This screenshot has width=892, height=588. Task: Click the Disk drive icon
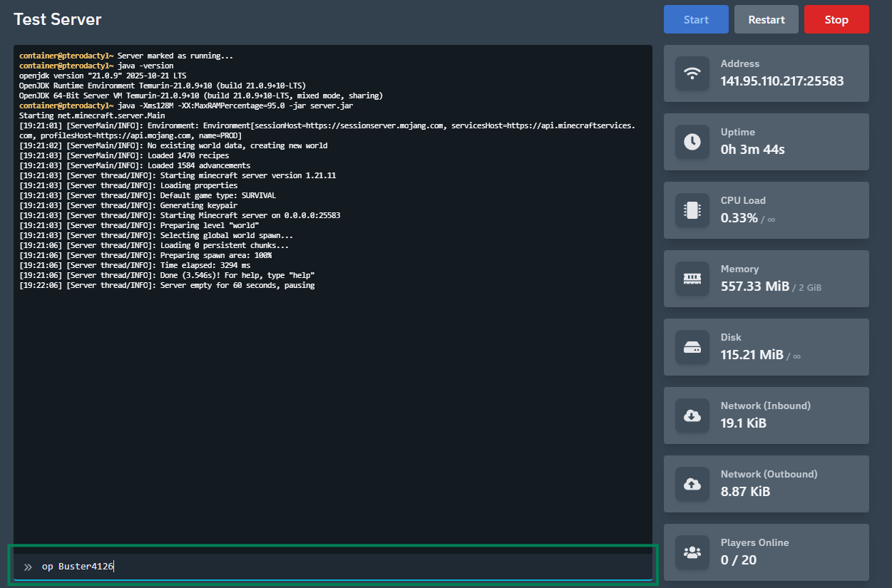point(692,347)
